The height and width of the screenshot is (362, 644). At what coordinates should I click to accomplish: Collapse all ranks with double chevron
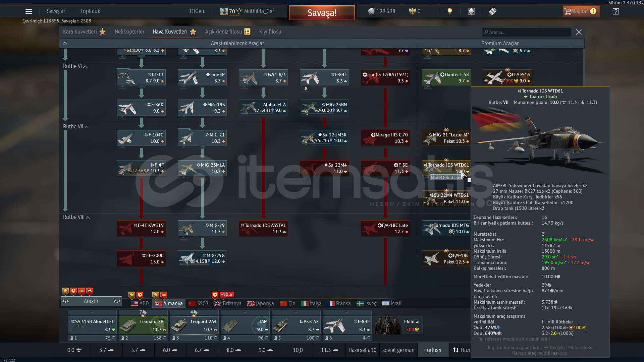click(65, 44)
